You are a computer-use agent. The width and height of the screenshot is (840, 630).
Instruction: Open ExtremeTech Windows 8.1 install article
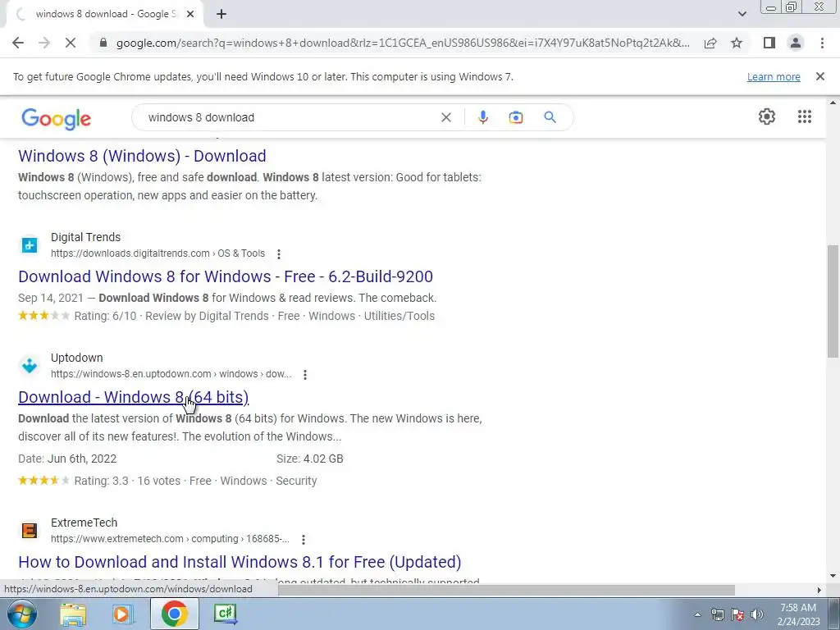tap(240, 562)
